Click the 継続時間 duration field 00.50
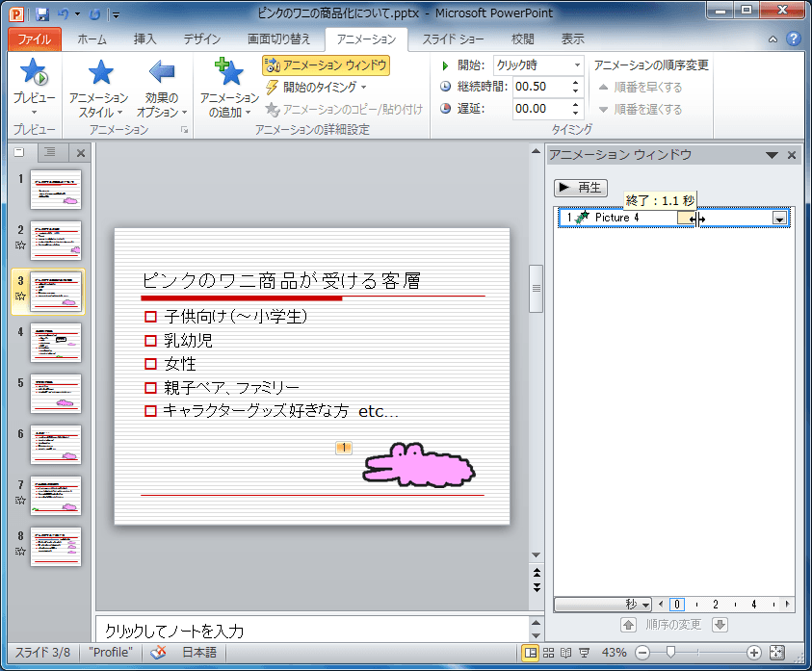The height and width of the screenshot is (671, 812). pos(540,87)
